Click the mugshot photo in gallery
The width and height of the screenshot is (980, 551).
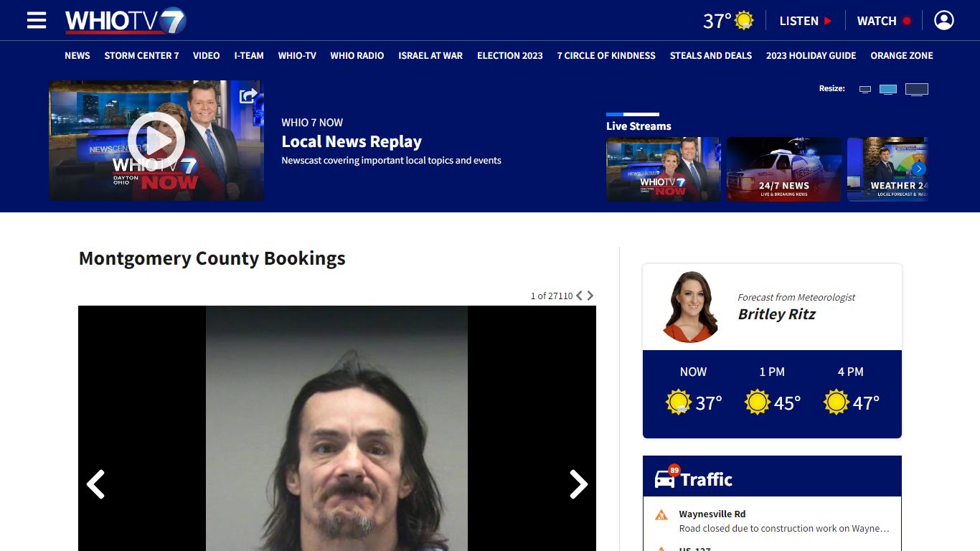[337, 428]
